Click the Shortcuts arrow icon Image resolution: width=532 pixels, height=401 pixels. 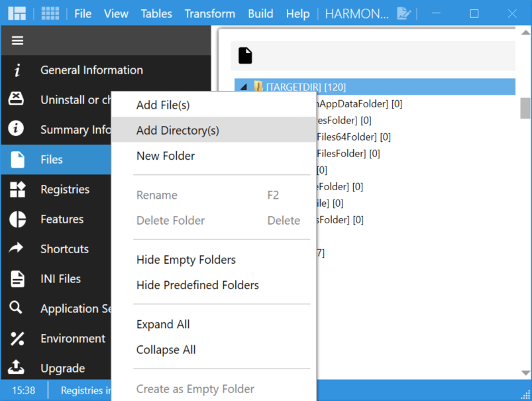click(x=16, y=249)
